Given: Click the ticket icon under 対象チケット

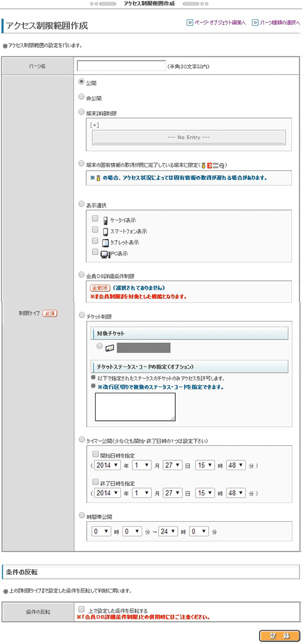Looking at the screenshot, I should coord(109,348).
